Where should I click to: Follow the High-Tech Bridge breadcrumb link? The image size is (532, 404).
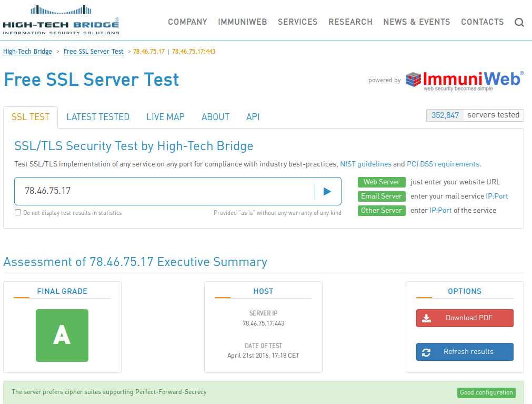tap(27, 52)
